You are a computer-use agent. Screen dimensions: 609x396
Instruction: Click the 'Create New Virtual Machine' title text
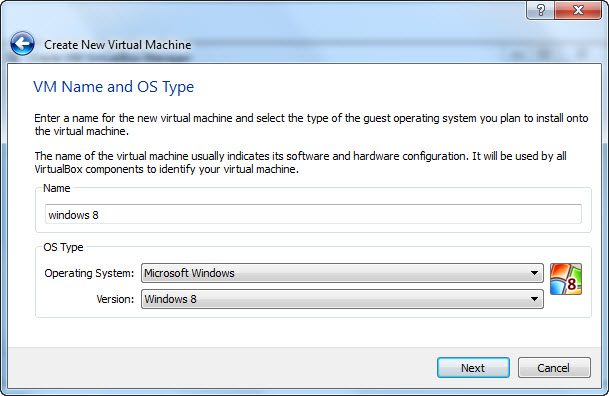pos(118,45)
